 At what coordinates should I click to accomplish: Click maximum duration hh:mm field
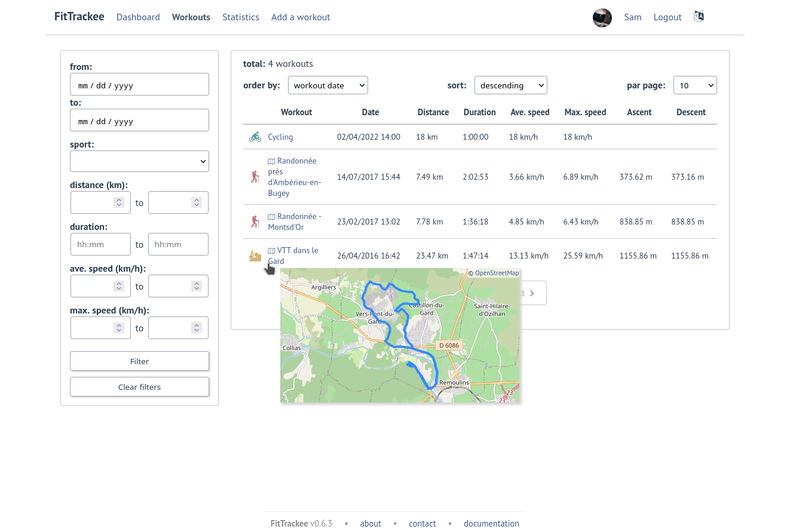[x=178, y=244]
